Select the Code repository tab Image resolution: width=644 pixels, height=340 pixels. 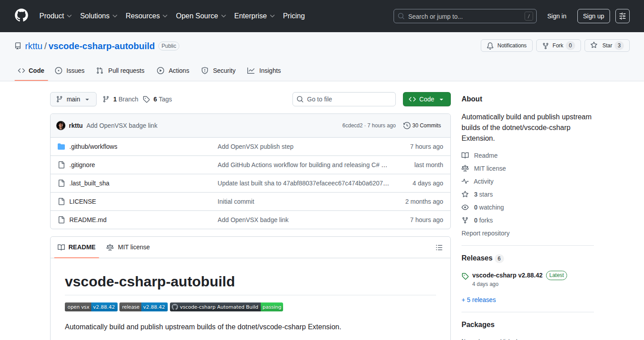pos(31,71)
